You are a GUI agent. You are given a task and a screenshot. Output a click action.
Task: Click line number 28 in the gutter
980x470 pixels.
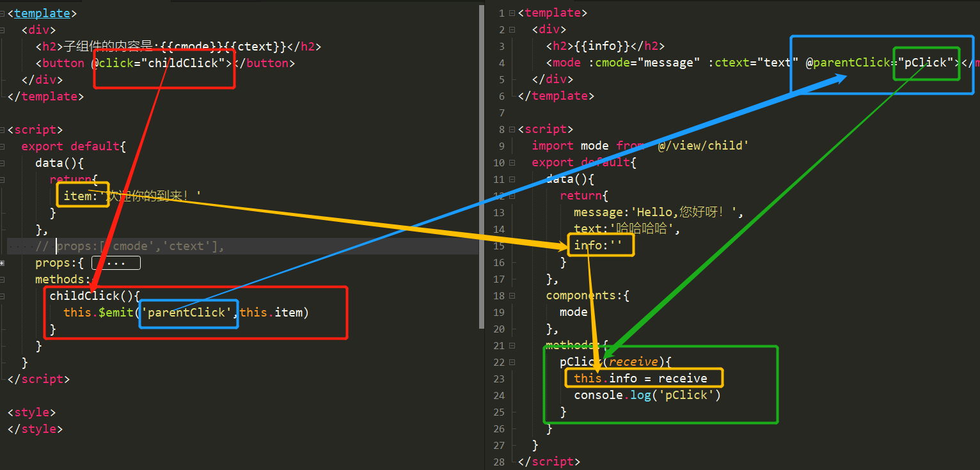(499, 462)
